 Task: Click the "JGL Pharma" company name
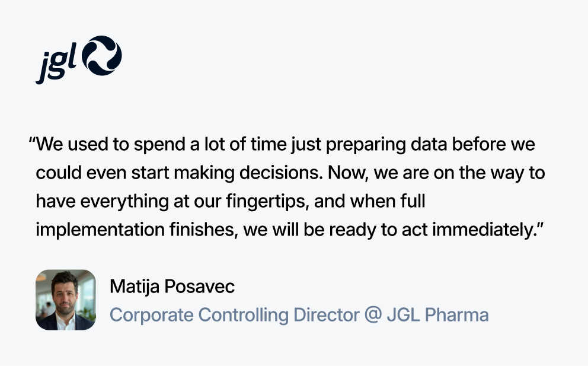click(437, 314)
